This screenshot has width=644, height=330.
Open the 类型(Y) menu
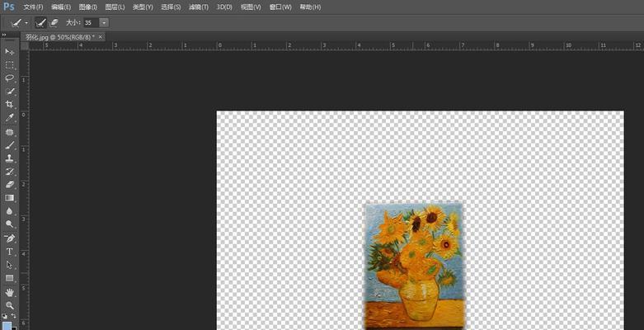[143, 7]
